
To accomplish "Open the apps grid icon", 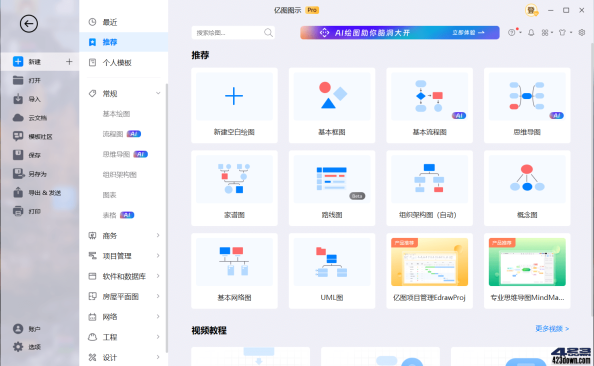I will tap(545, 33).
